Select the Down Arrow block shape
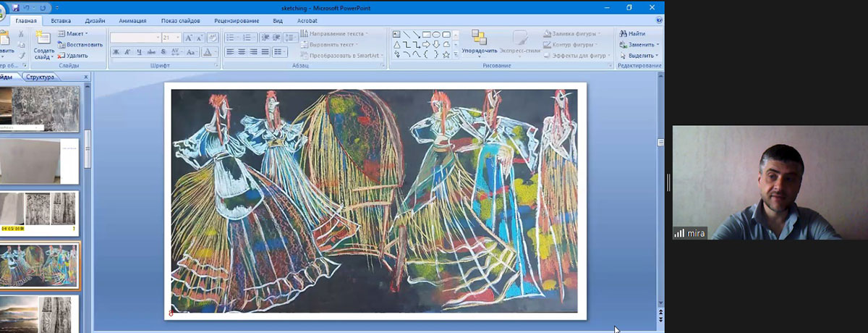This screenshot has width=868, height=333. click(x=436, y=44)
